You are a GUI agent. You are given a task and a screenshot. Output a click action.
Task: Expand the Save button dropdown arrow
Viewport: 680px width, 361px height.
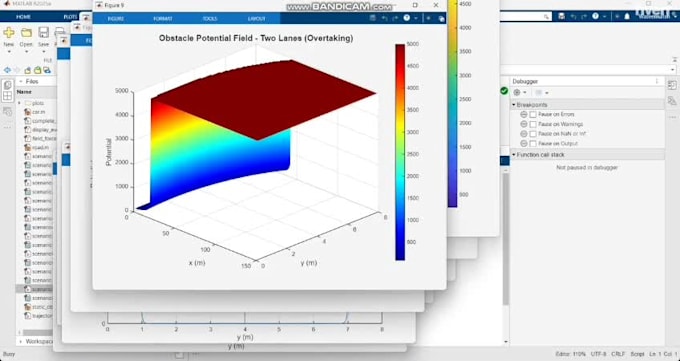coord(43,52)
